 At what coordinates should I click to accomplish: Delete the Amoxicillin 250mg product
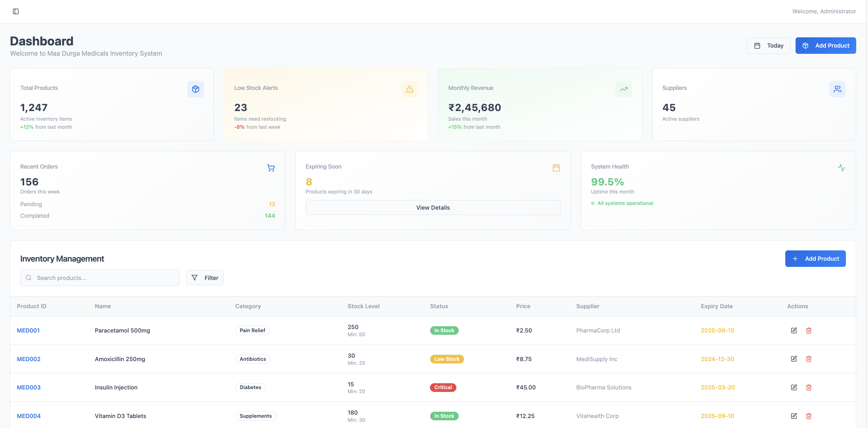[x=809, y=359]
